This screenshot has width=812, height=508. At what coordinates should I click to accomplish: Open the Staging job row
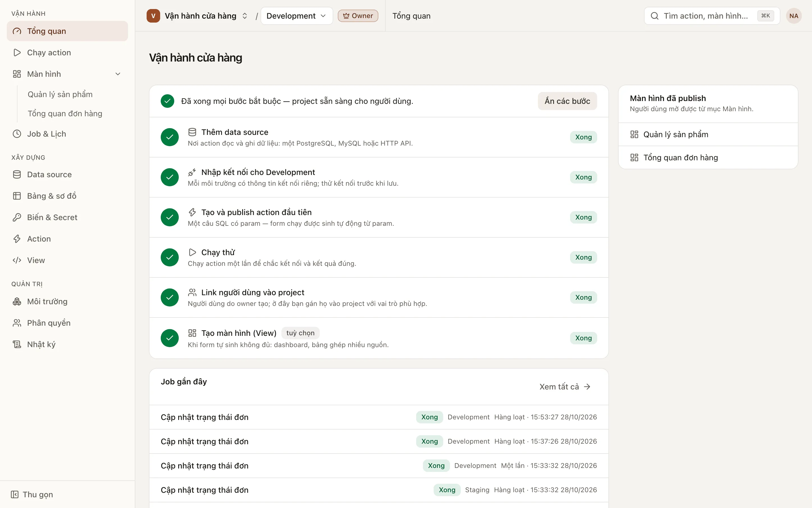coord(379,490)
